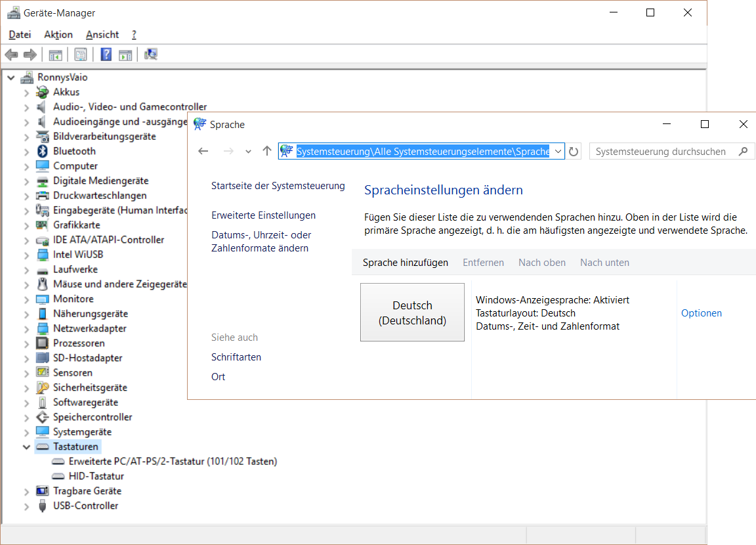Open the Ansicht menu
The height and width of the screenshot is (545, 756).
(x=102, y=35)
